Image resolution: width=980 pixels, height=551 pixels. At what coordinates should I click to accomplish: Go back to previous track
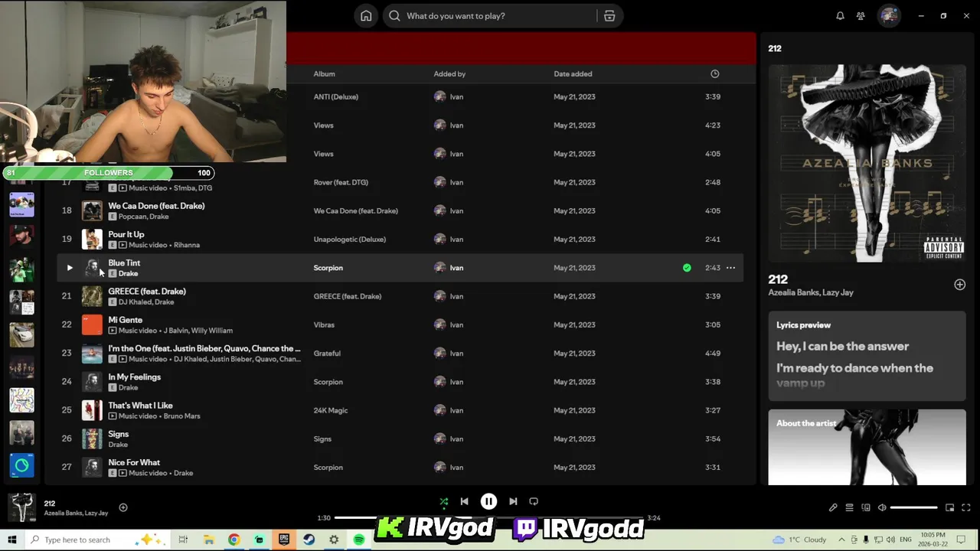click(464, 501)
